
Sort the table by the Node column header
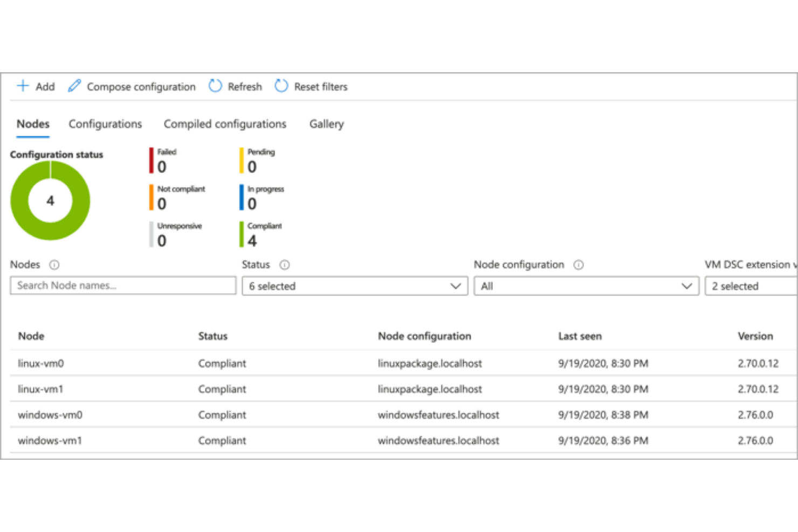31,336
